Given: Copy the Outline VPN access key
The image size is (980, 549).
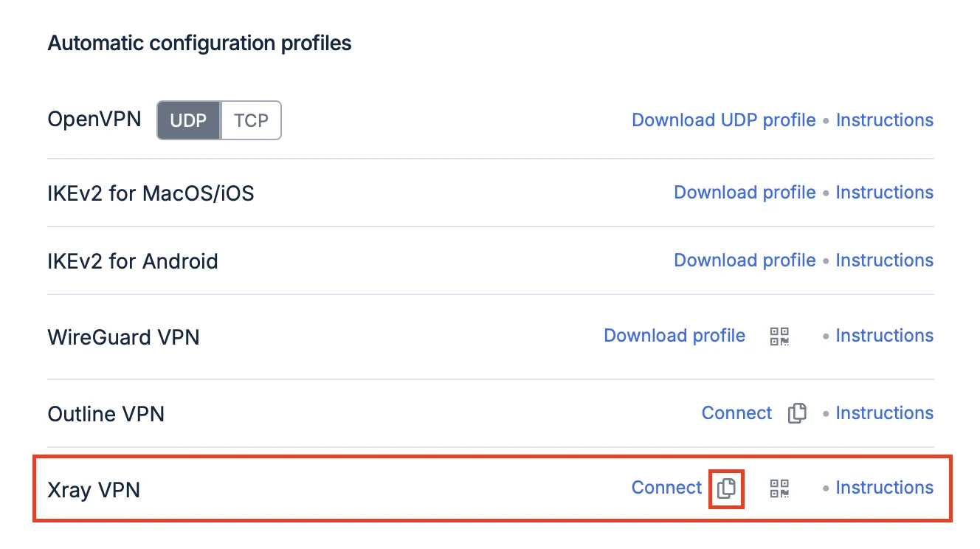Looking at the screenshot, I should 797,413.
